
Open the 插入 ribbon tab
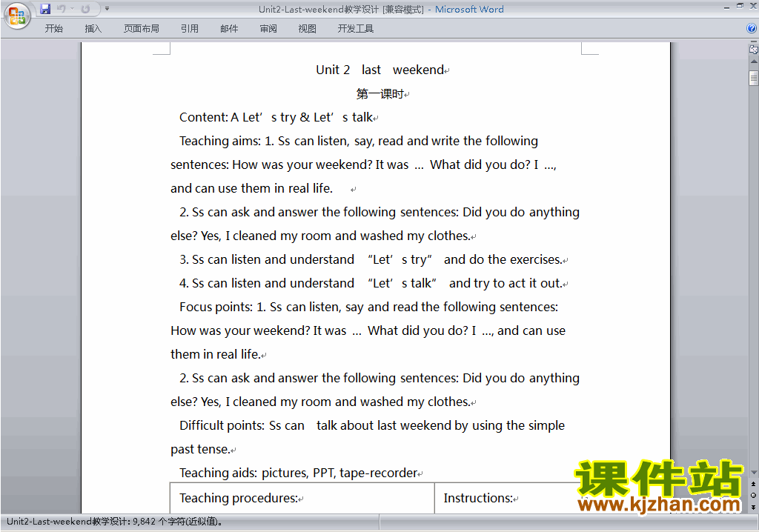pyautogui.click(x=93, y=29)
